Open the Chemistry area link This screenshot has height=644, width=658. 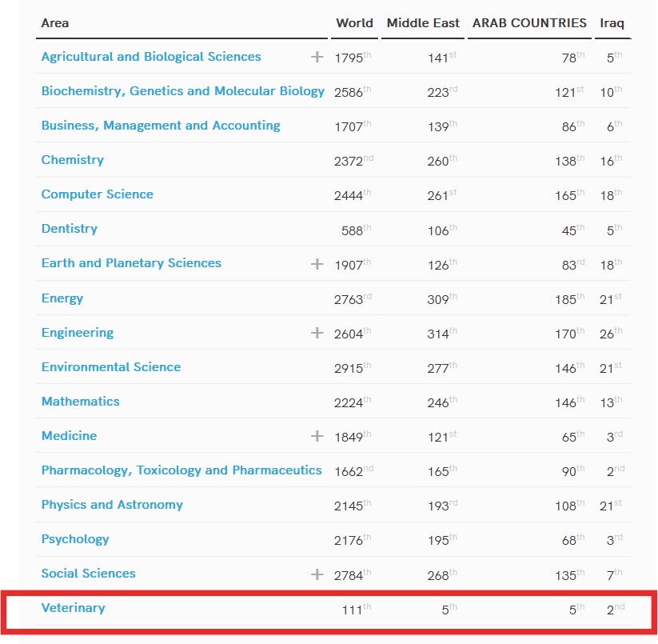click(73, 160)
